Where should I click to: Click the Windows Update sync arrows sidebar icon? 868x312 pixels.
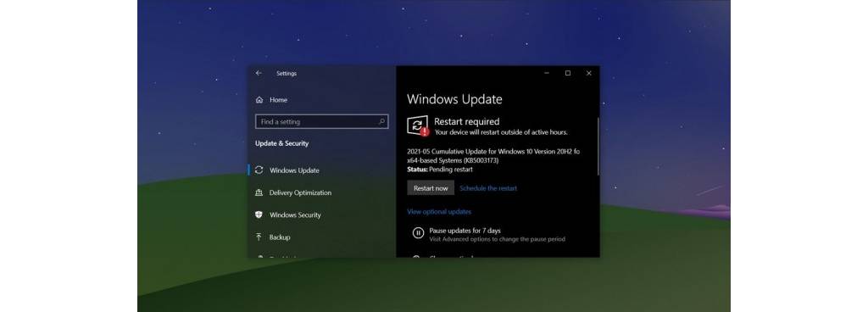coord(259,170)
